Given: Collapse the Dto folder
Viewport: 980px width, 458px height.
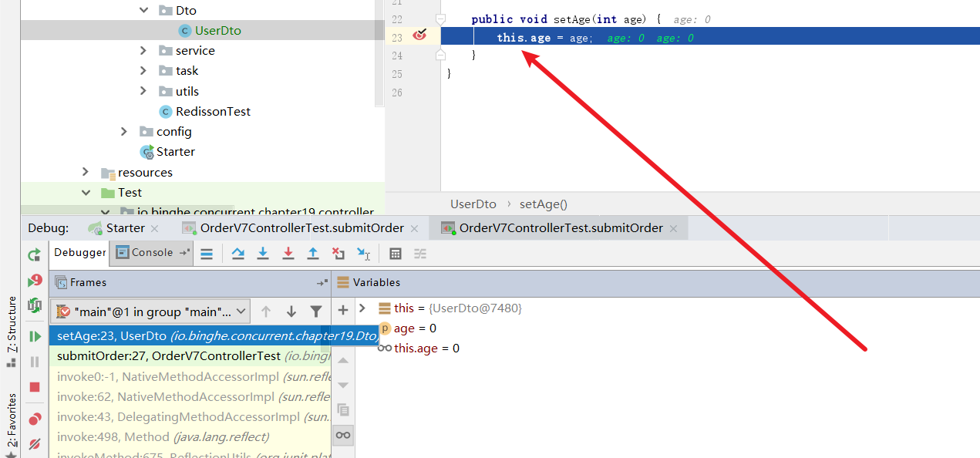Looking at the screenshot, I should click(143, 11).
